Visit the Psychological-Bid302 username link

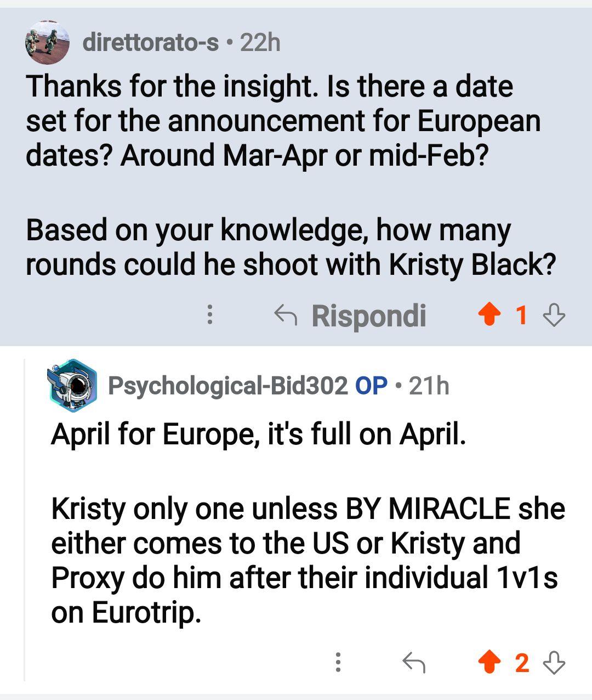(227, 386)
